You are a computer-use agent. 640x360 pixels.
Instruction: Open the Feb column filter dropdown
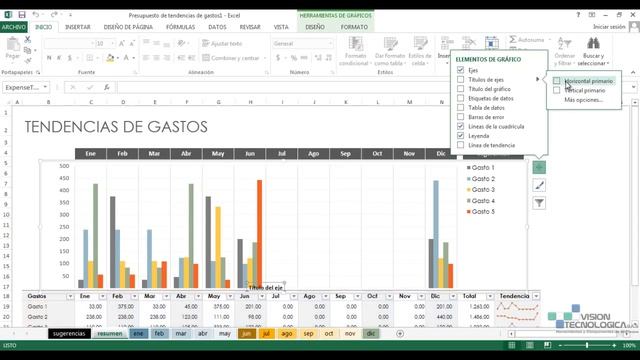(134, 296)
